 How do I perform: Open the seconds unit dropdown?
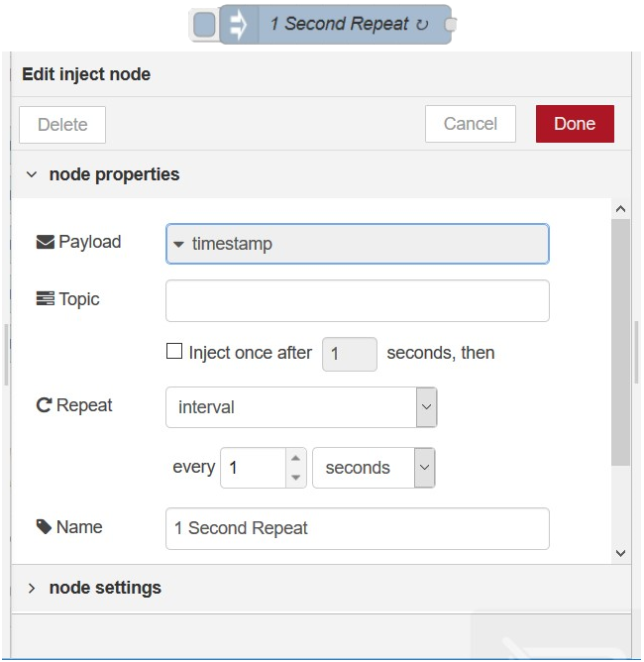(374, 468)
